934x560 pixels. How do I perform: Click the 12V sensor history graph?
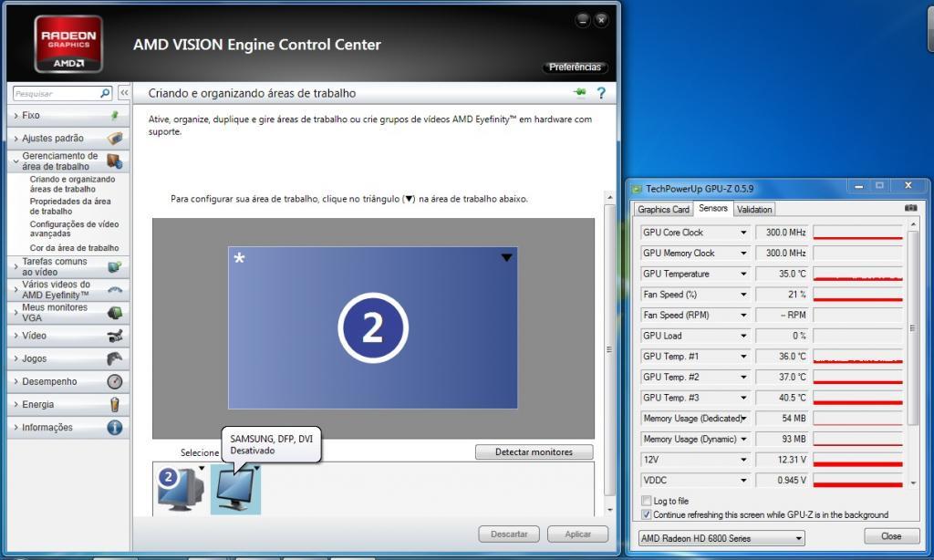857,460
